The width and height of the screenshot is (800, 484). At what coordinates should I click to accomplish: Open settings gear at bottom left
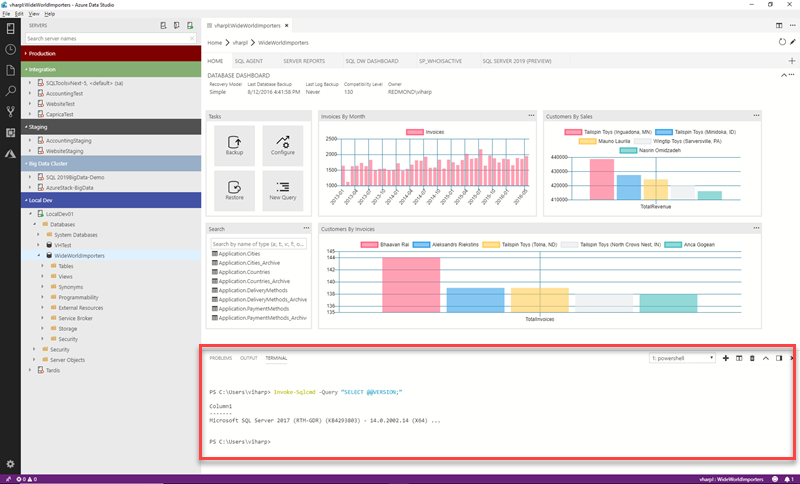point(10,464)
